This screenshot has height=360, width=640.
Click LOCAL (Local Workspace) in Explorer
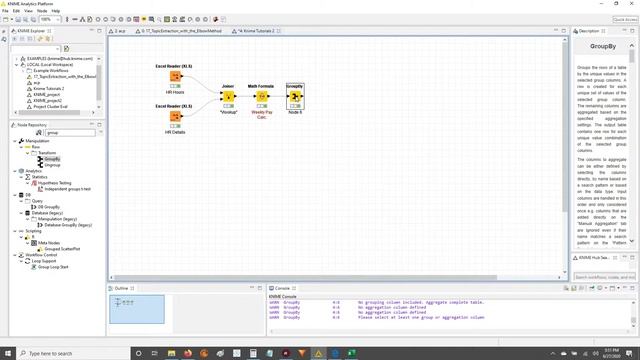[x=49, y=65]
